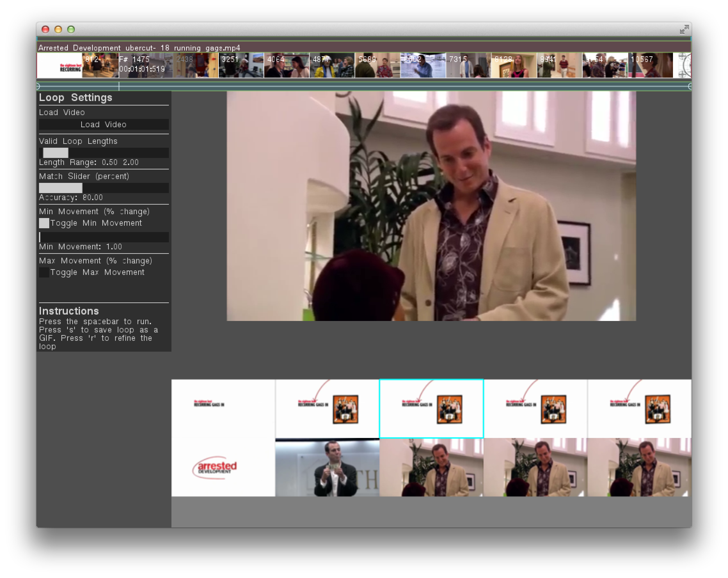Click the timeline thumbnail at frame F# 1475

pos(146,66)
